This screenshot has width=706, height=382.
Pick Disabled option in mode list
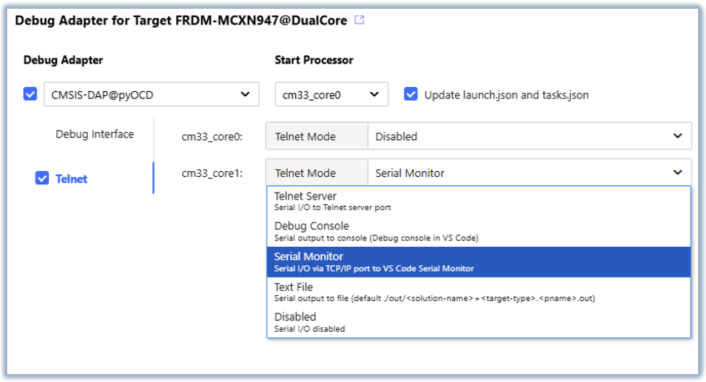[479, 322]
